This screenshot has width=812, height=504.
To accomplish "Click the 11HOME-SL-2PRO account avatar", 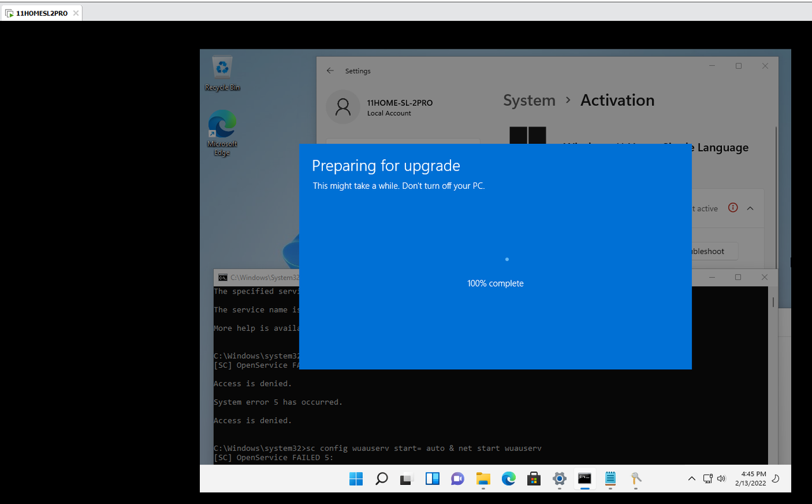I will 343,107.
